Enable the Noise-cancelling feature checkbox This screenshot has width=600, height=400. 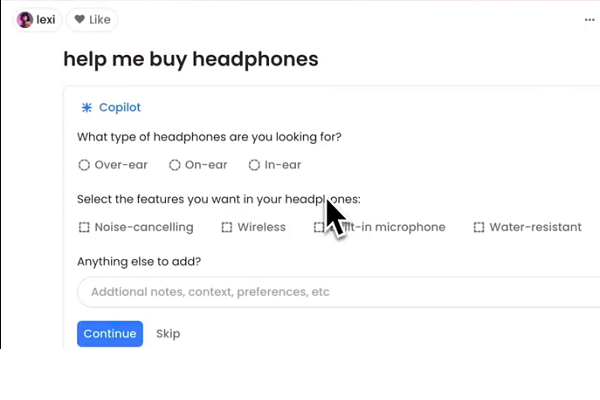coord(84,227)
